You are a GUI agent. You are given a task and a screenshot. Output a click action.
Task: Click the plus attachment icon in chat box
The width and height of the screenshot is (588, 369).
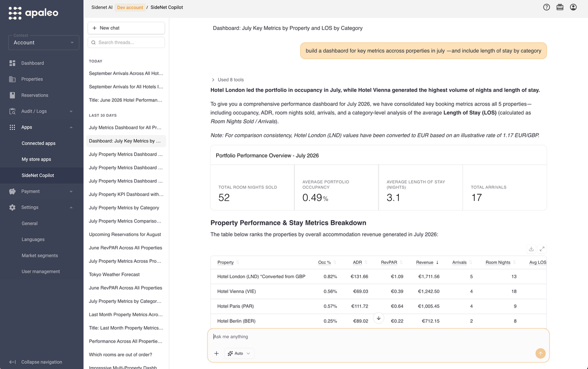(x=216, y=353)
